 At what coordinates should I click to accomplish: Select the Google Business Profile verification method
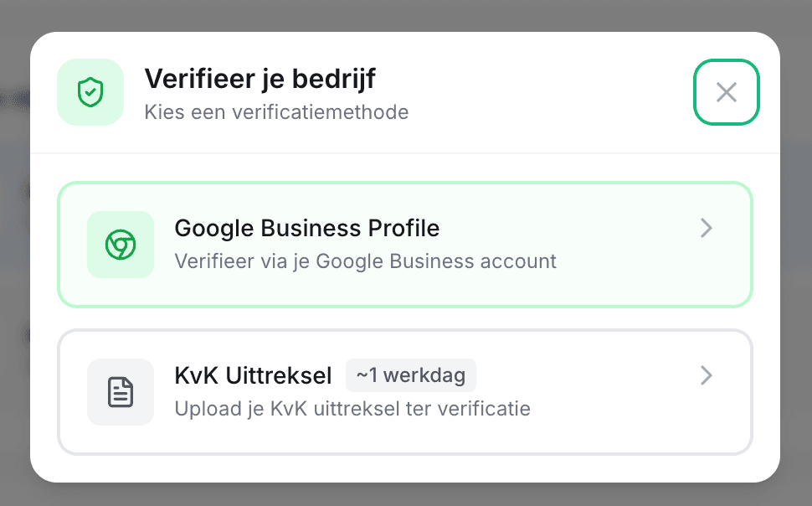tap(405, 245)
